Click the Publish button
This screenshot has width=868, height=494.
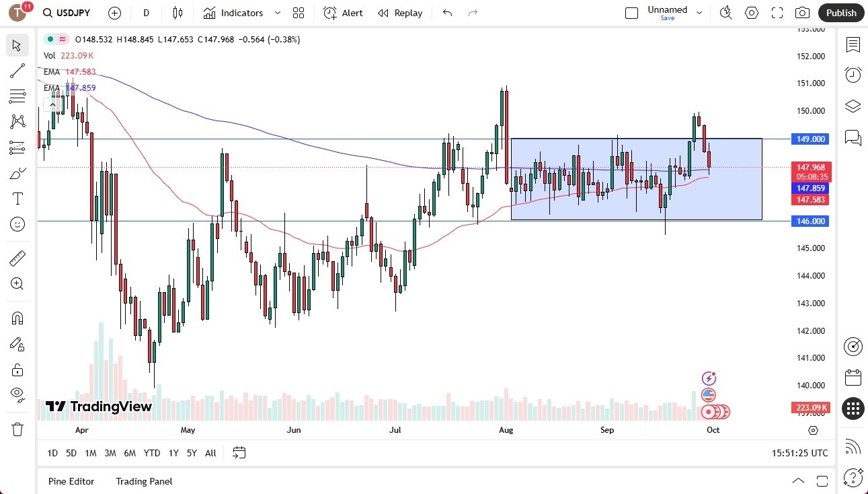point(840,13)
